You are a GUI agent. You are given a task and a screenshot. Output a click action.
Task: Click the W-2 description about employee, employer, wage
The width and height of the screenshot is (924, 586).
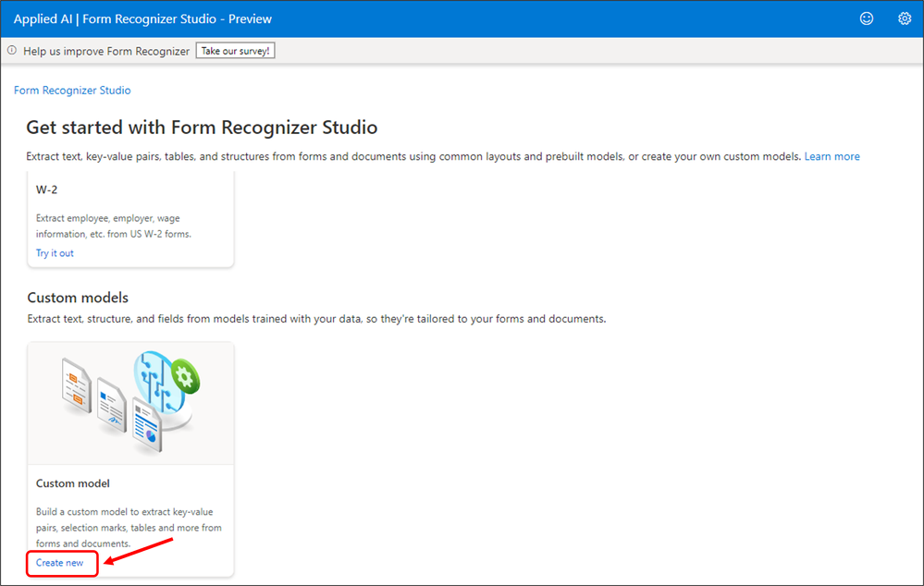click(114, 226)
